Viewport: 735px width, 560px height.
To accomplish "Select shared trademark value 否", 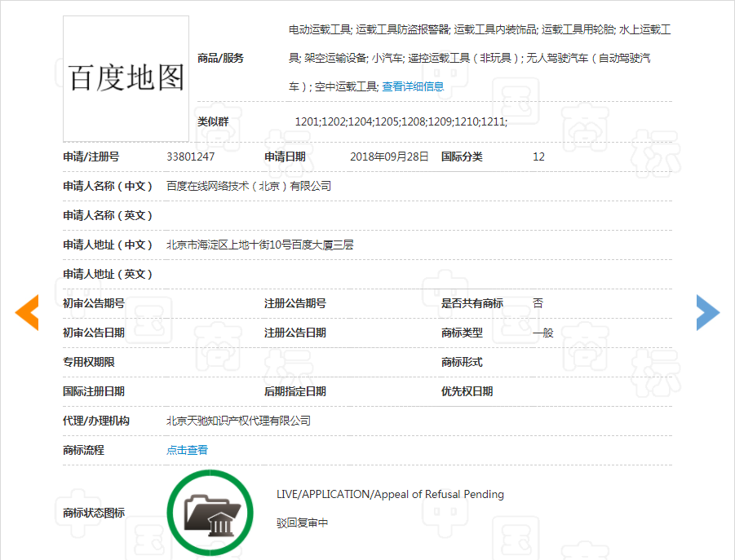I will [538, 303].
